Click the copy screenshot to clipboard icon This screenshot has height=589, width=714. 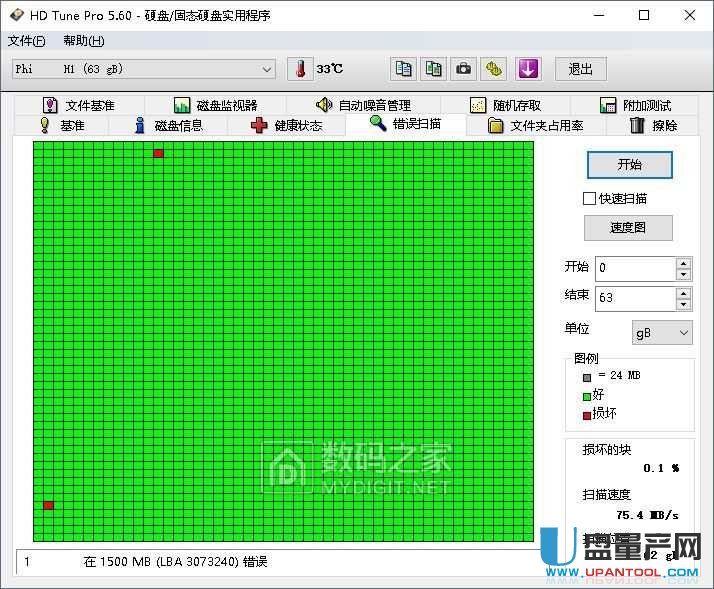433,69
